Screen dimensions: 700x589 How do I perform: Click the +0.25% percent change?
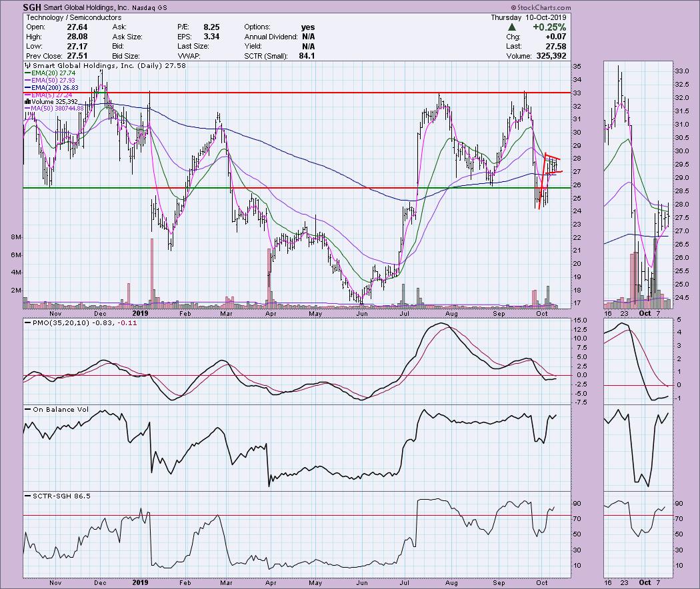[x=549, y=27]
